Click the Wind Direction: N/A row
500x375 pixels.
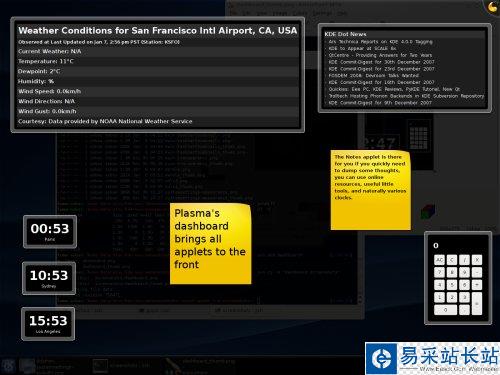coord(158,101)
